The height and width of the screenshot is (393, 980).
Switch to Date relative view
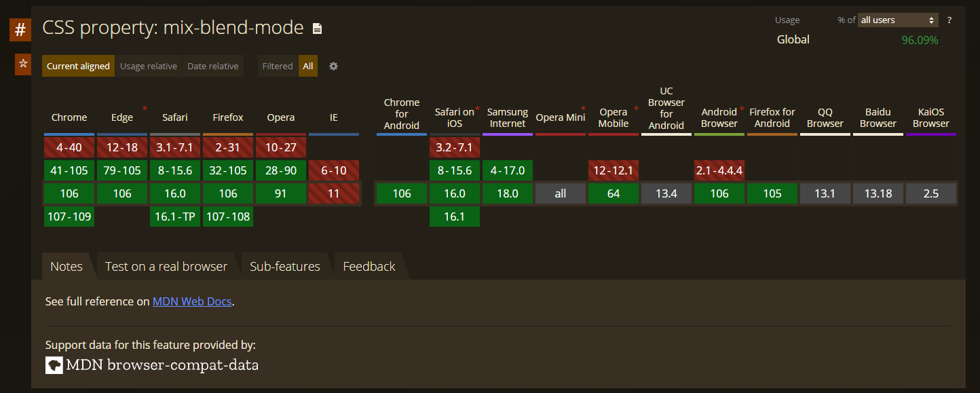point(213,66)
